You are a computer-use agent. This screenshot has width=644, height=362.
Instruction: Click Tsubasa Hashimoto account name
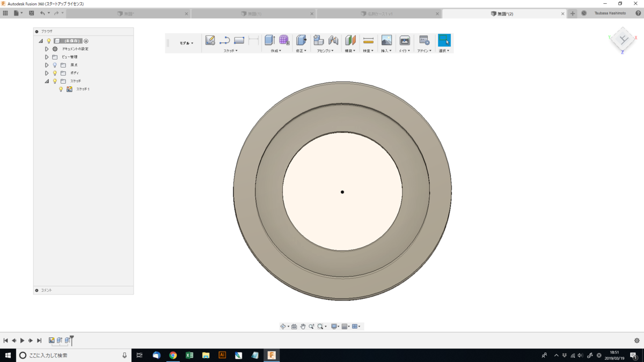[610, 13]
